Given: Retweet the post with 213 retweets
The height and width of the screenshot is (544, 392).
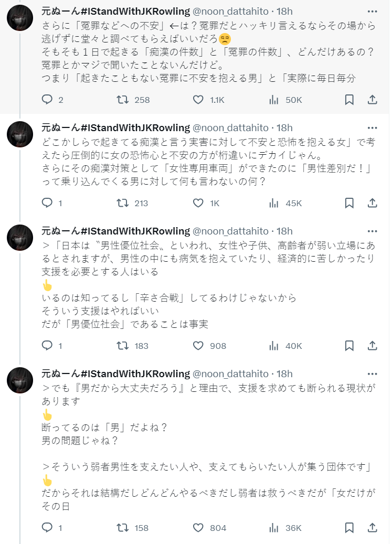Looking at the screenshot, I should tap(122, 203).
